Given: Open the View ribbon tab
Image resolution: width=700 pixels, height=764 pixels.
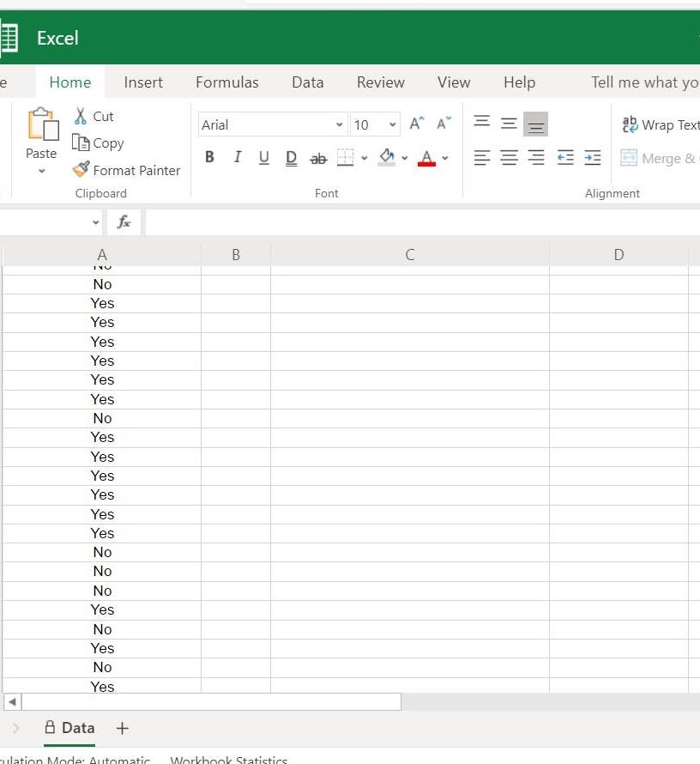Looking at the screenshot, I should [454, 82].
